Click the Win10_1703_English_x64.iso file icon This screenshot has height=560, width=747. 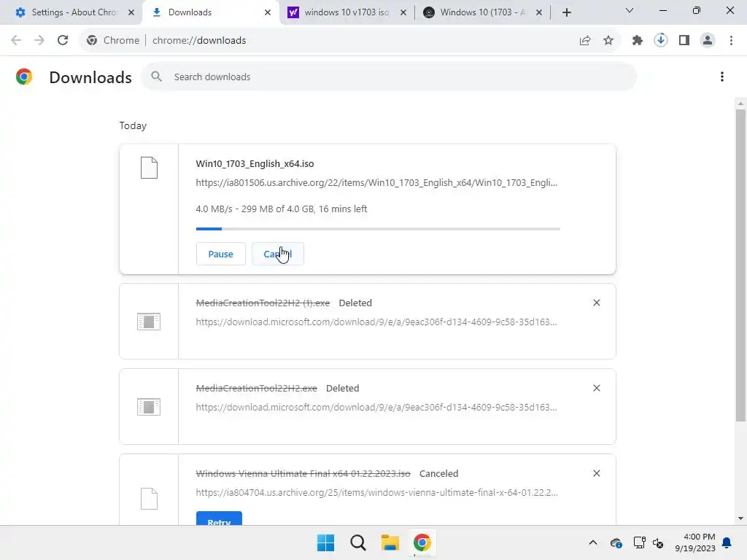tap(149, 168)
